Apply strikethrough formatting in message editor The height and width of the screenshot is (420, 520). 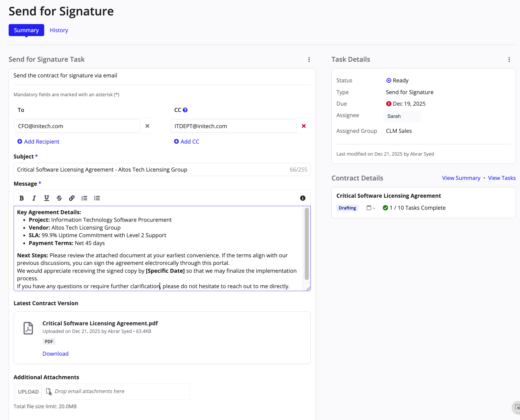pyautogui.click(x=59, y=198)
